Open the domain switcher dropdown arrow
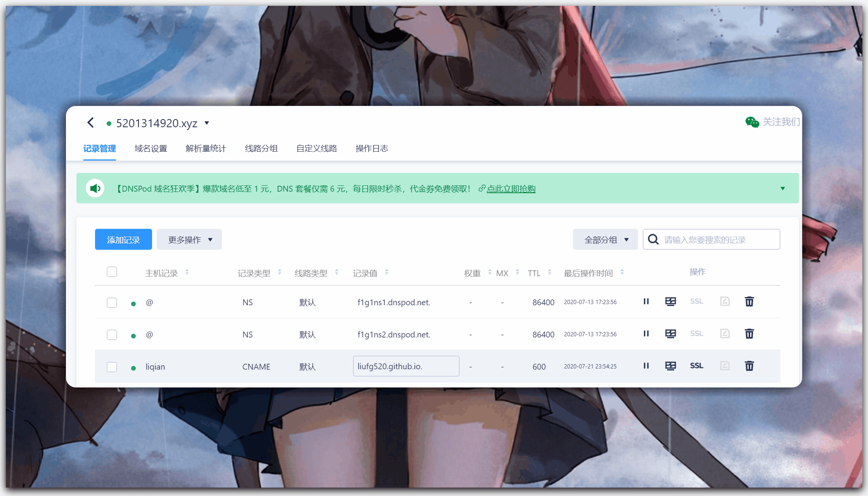 click(207, 123)
